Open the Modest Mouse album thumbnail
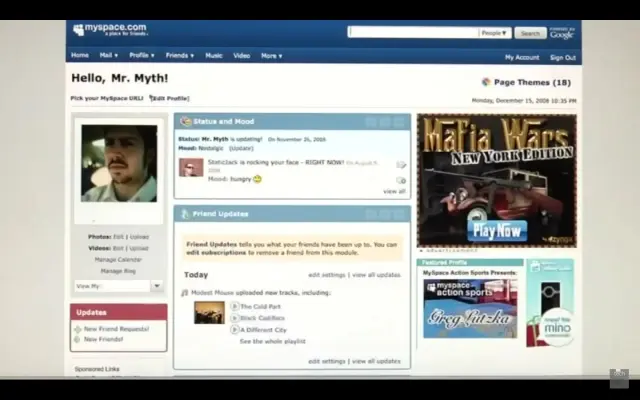 coord(209,312)
